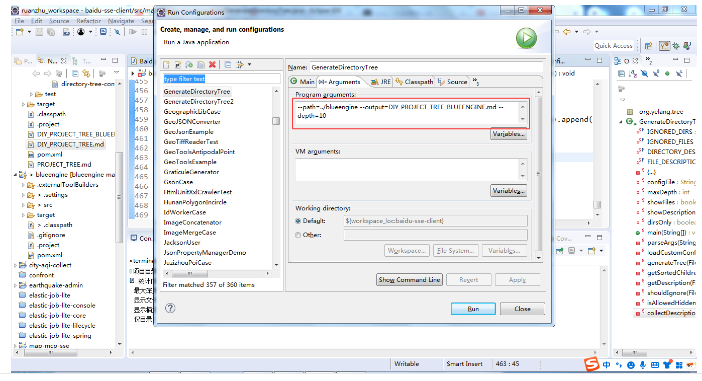Collapse GenerateDirectoryT class in Outline
This screenshot has height=381, width=702.
621,122
